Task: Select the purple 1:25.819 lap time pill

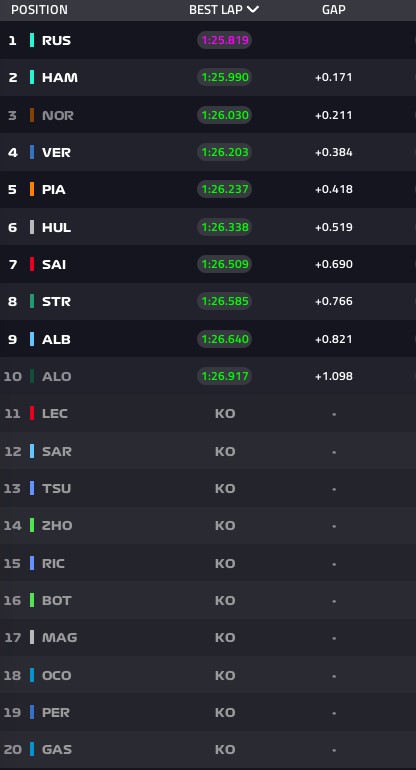Action: pyautogui.click(x=224, y=40)
